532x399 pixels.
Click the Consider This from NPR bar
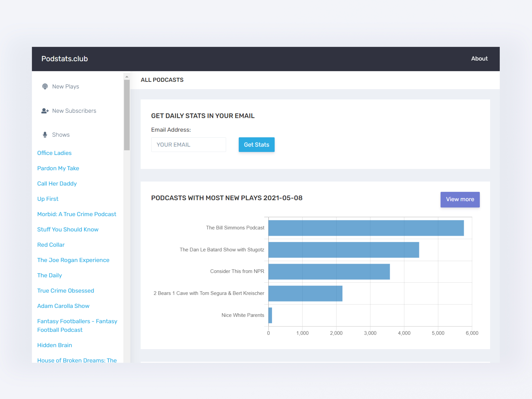tap(329, 272)
